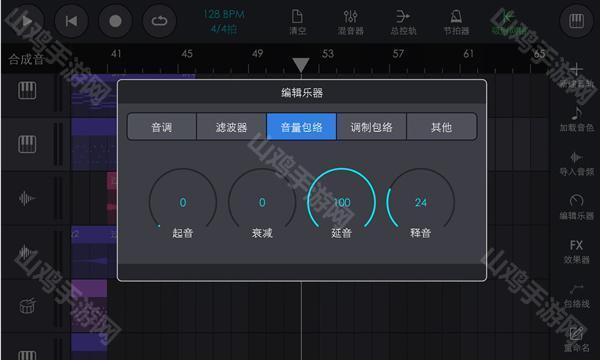This screenshot has width=600, height=360.
Task: Open the mixer 混音器 icon
Action: coord(351,22)
